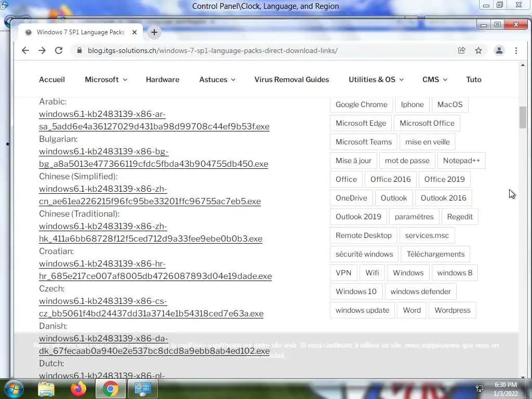Open the paramètres tag
532x399 pixels.
tap(414, 217)
